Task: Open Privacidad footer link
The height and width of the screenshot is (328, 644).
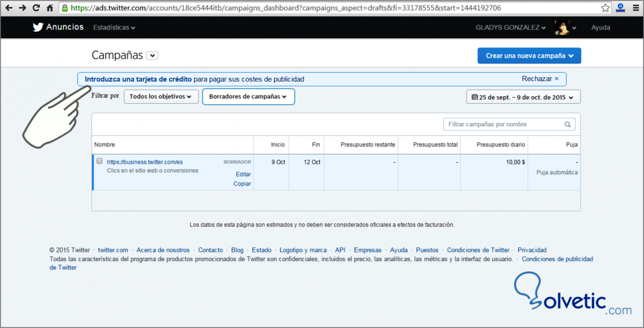Action: point(532,250)
